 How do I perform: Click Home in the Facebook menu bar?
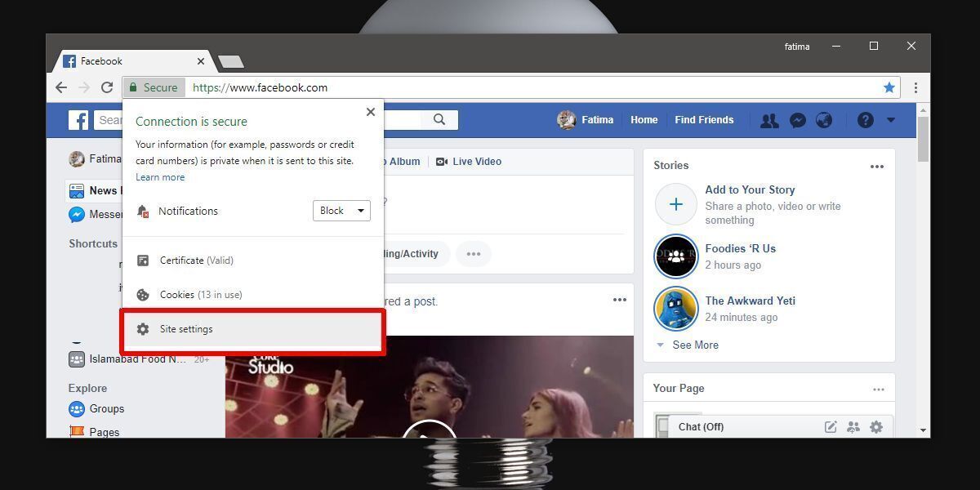[644, 120]
